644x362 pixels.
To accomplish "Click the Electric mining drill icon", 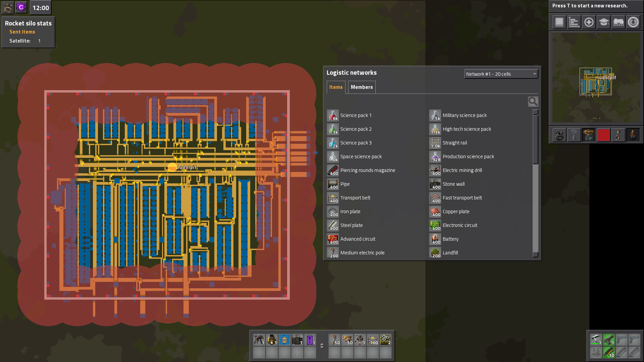I will pos(435,170).
